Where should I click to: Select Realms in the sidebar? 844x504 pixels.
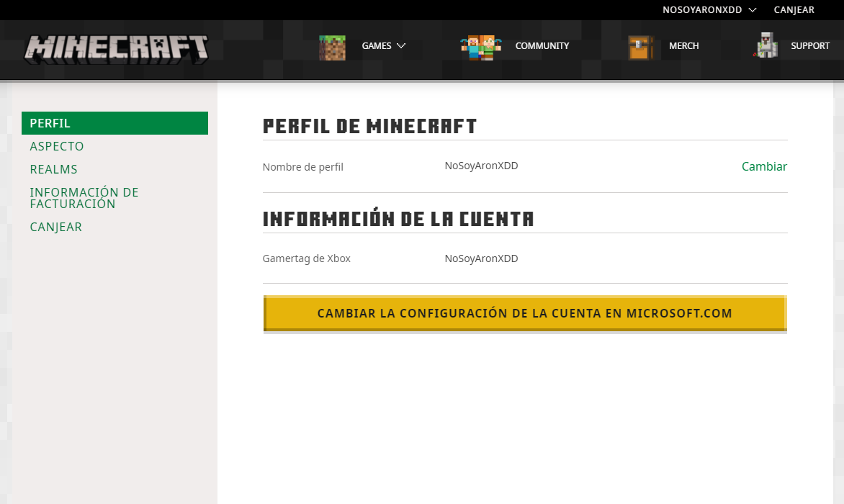53,169
